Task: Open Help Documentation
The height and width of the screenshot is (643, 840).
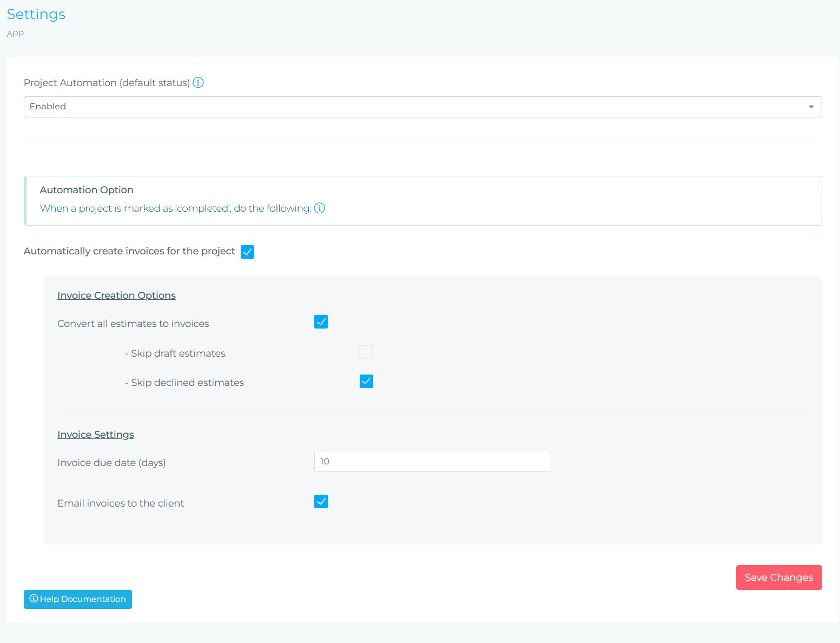Action: pos(78,599)
